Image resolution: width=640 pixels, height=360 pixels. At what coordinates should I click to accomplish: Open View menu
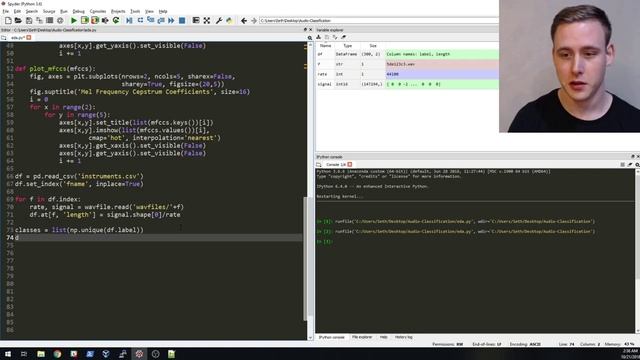pos(149,11)
